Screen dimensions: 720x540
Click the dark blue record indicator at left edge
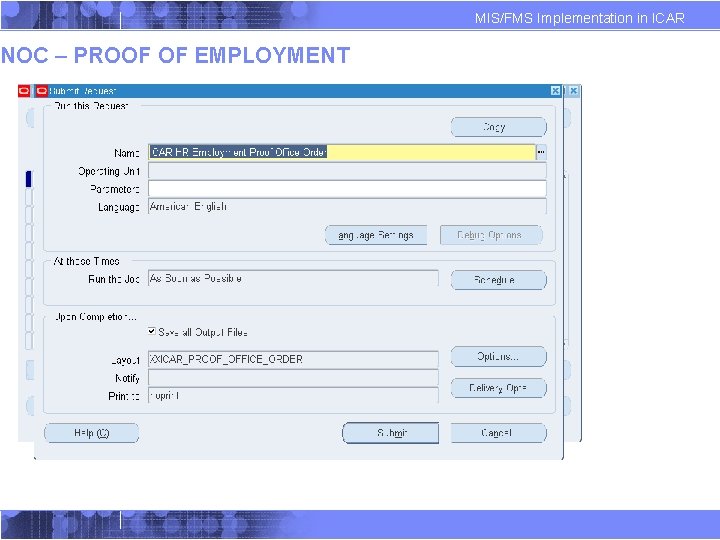(28, 179)
